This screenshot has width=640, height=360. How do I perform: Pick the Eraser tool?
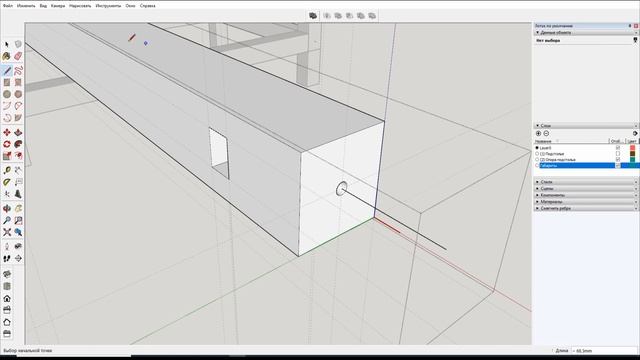(18, 56)
